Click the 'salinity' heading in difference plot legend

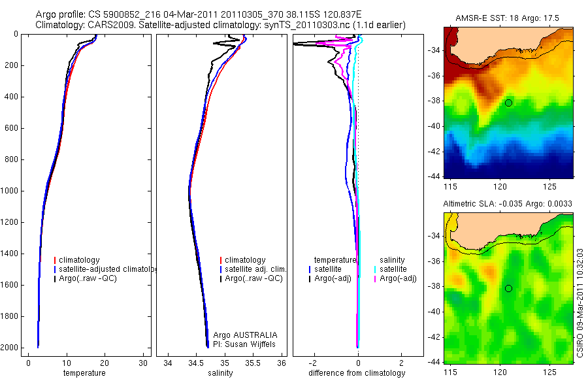click(x=392, y=260)
